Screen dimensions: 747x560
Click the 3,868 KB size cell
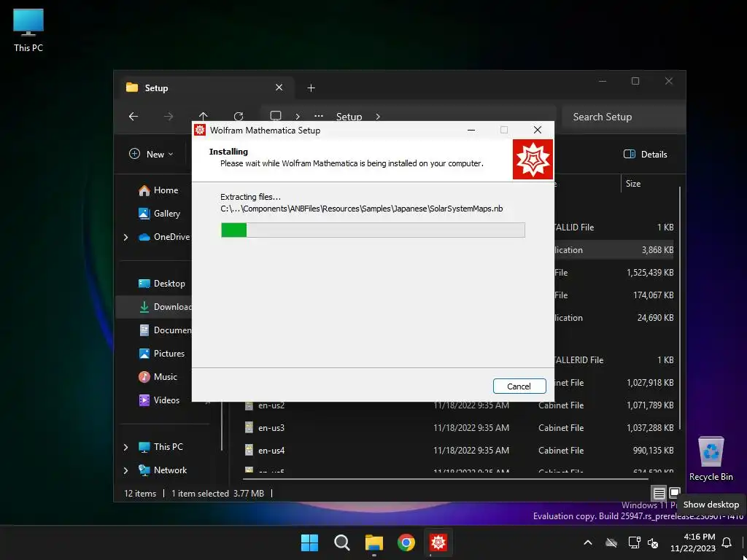[657, 249]
